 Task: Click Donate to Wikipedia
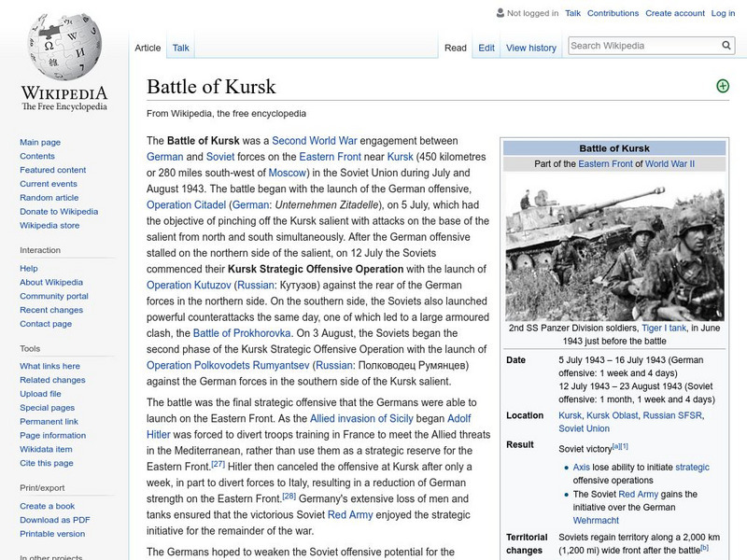click(59, 211)
